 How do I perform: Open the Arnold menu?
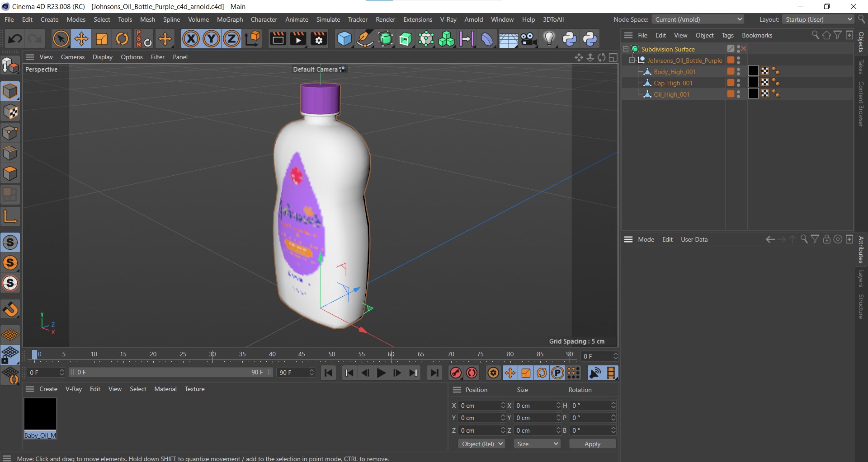coord(473,19)
